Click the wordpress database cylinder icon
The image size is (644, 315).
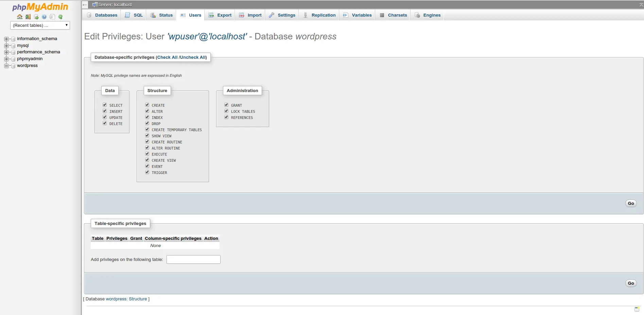pyautogui.click(x=13, y=66)
